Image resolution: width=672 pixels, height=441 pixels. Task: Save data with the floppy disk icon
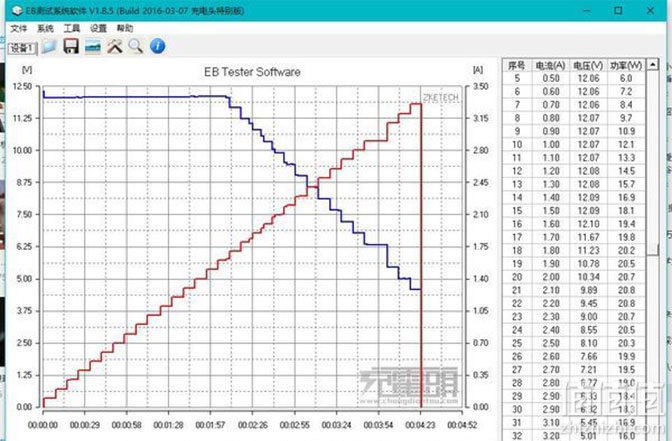tap(71, 46)
